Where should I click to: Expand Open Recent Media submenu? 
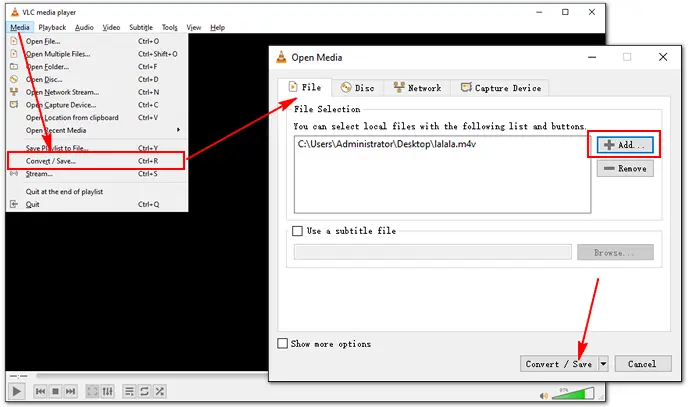point(97,130)
